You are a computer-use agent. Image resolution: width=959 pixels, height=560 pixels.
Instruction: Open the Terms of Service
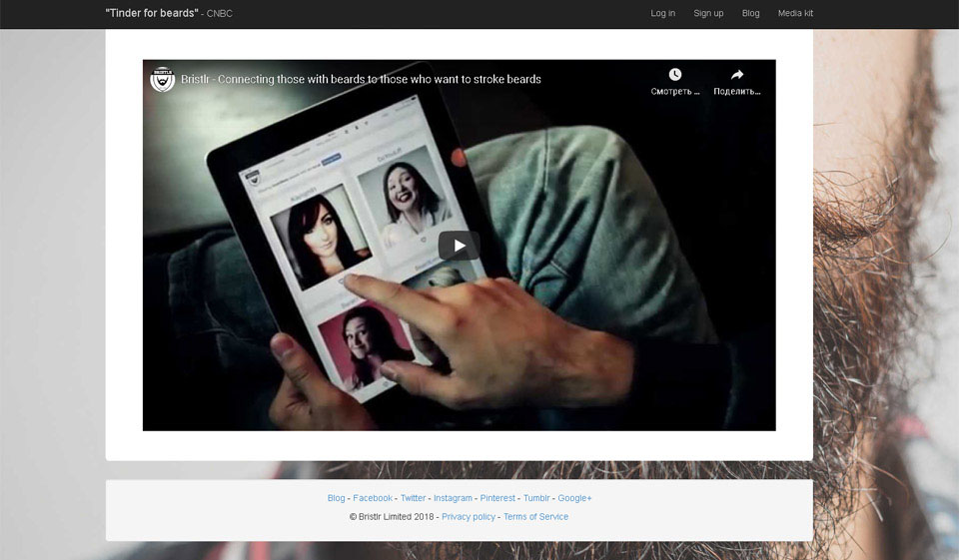click(x=535, y=517)
